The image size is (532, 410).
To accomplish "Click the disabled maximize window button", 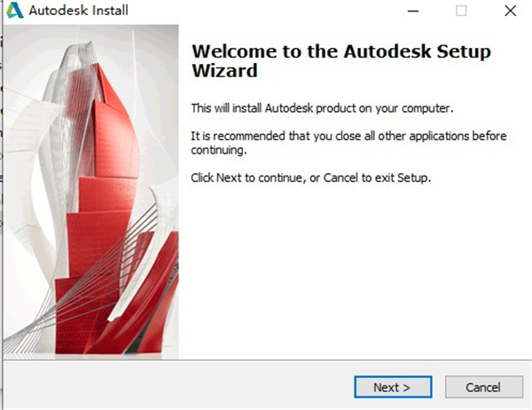I will [461, 12].
